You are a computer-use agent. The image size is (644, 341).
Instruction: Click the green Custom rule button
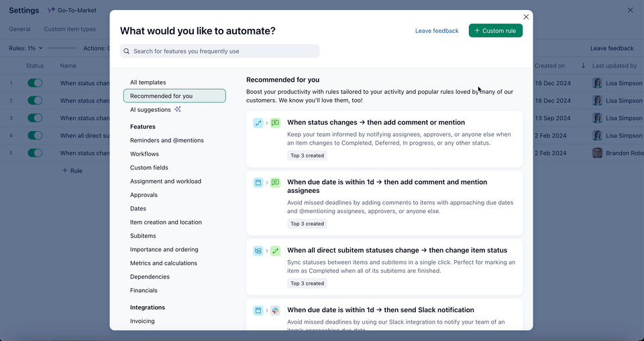tap(495, 31)
